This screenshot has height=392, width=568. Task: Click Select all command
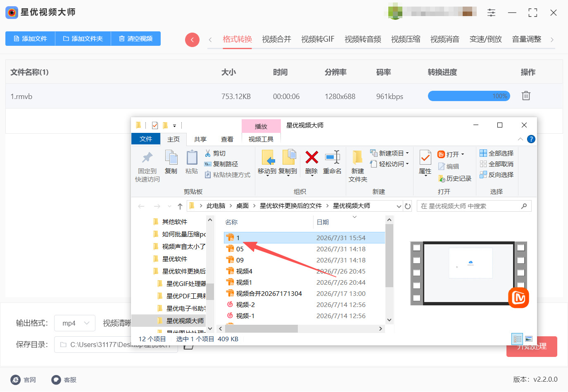point(497,153)
